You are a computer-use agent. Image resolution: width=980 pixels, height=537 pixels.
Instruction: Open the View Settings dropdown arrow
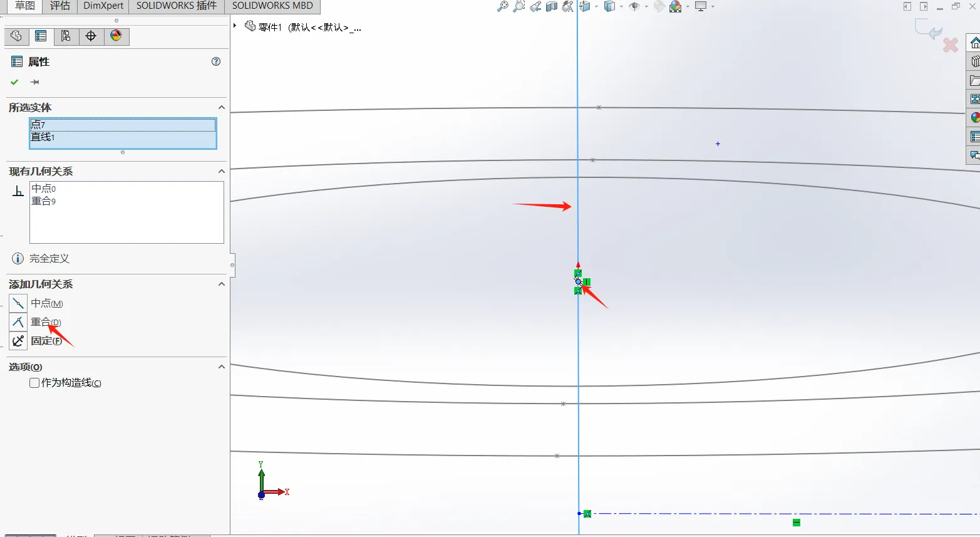click(712, 7)
